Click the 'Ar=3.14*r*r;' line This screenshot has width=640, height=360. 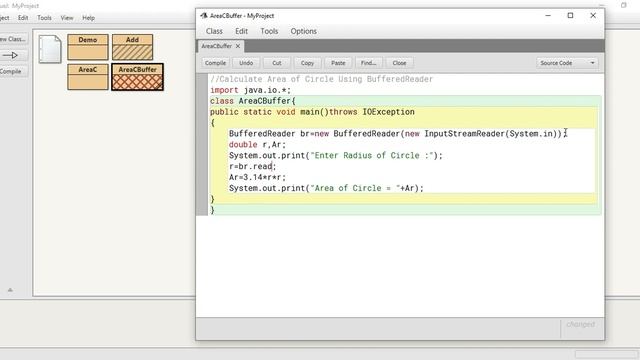click(258, 177)
